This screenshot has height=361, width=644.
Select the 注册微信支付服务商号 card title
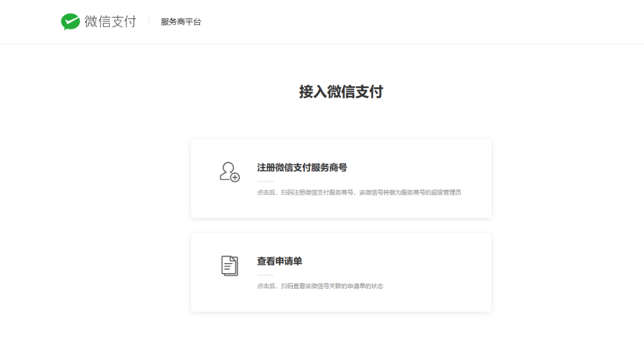[x=302, y=168]
